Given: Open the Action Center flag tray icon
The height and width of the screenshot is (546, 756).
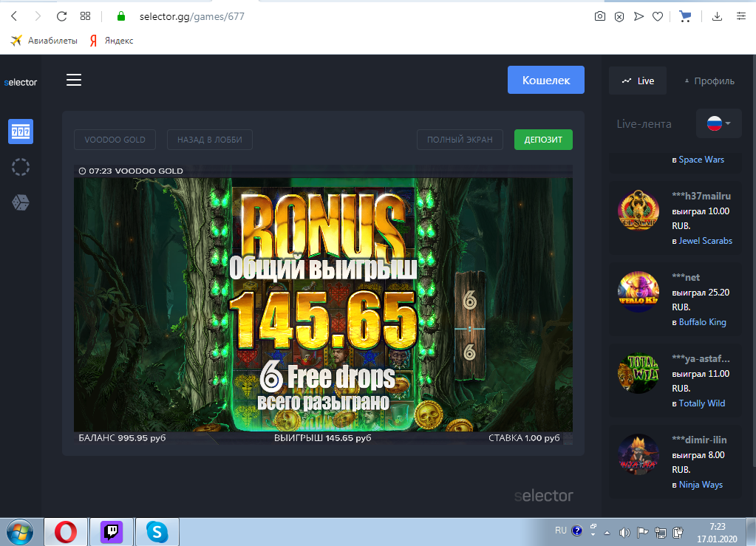Looking at the screenshot, I should pos(642,532).
